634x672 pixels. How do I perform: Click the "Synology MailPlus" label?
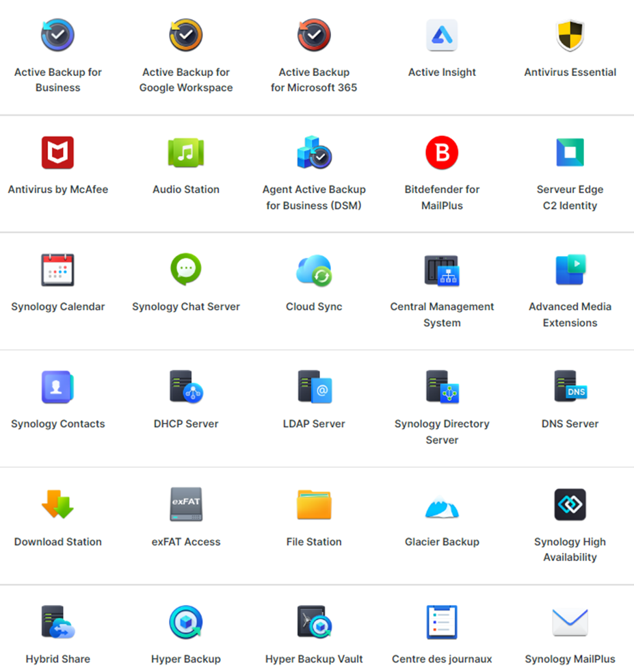570,659
